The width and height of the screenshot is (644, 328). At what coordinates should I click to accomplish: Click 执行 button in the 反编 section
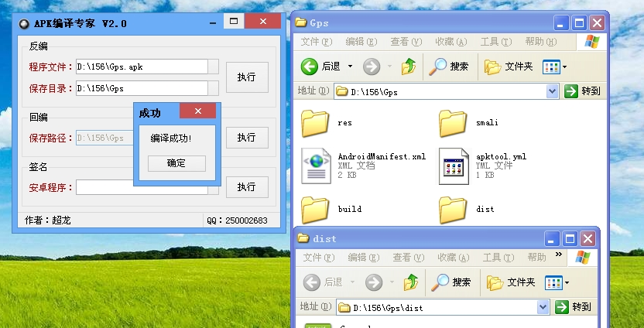click(x=247, y=77)
